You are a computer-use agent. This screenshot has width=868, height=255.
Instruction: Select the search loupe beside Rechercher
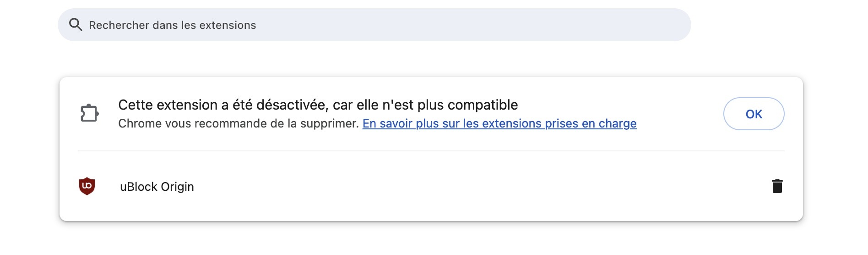[76, 25]
